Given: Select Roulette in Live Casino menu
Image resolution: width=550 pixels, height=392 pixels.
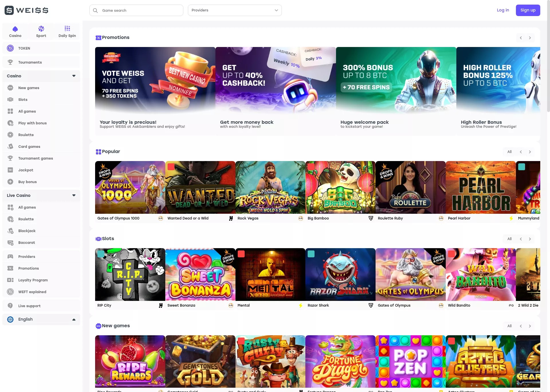Looking at the screenshot, I should click(41, 219).
